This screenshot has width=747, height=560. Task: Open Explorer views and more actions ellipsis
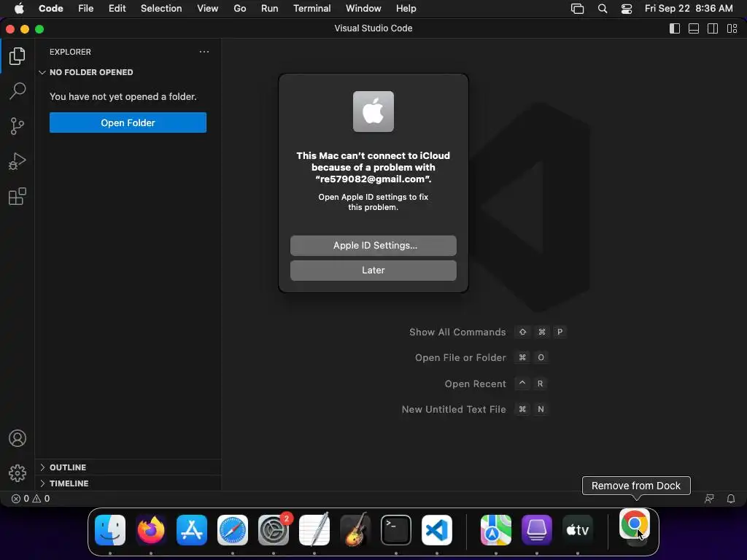204,52
